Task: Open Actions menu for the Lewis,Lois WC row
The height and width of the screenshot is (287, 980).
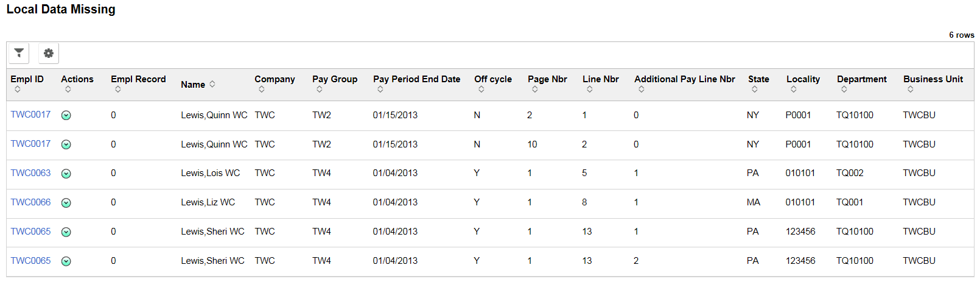Action: tap(66, 174)
